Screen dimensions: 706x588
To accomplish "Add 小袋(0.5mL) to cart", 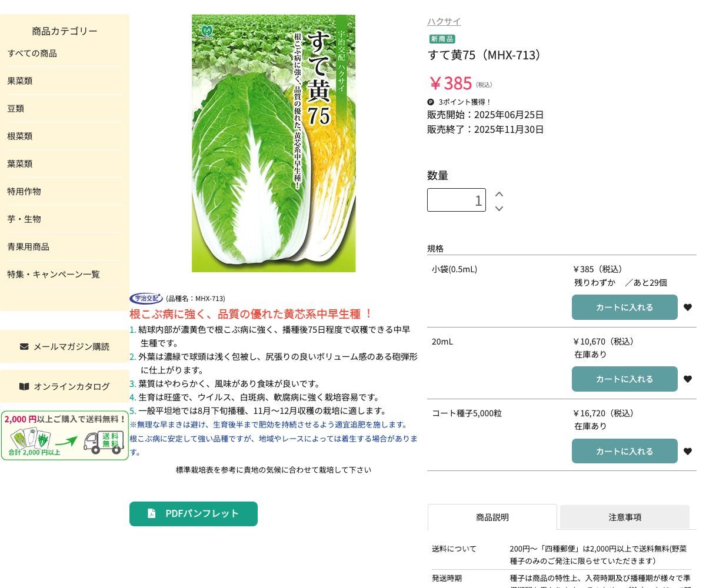I will click(624, 307).
